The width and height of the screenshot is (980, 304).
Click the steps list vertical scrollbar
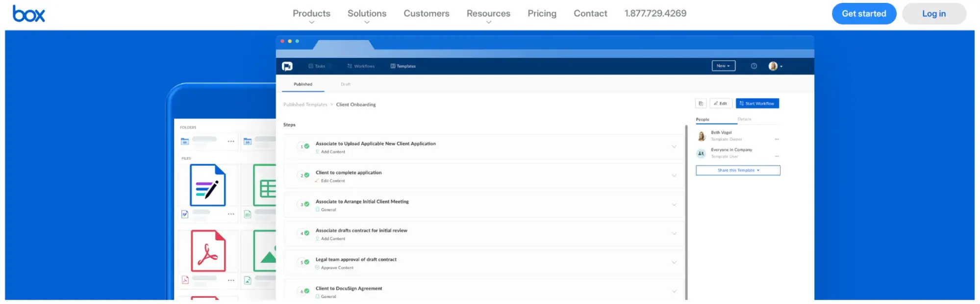686,212
